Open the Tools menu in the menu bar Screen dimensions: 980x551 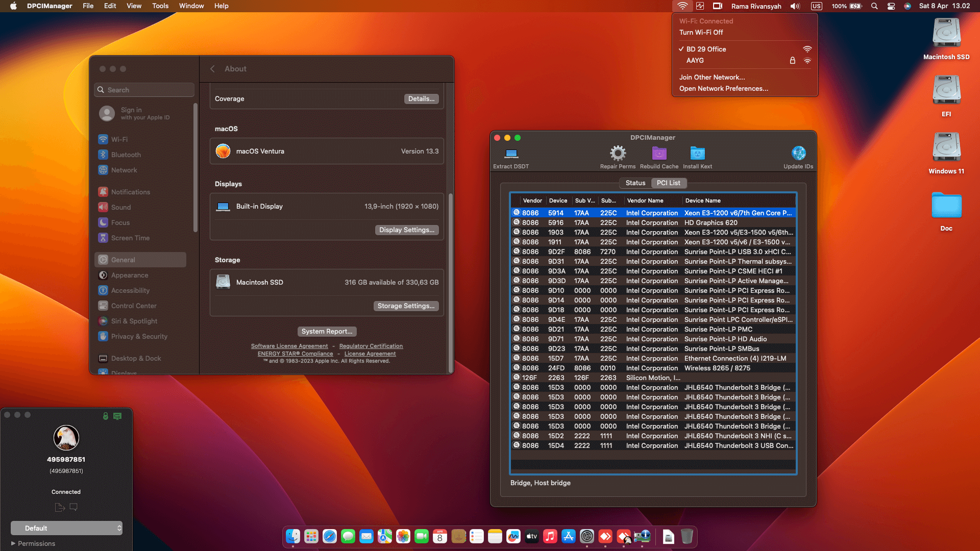[x=160, y=6]
